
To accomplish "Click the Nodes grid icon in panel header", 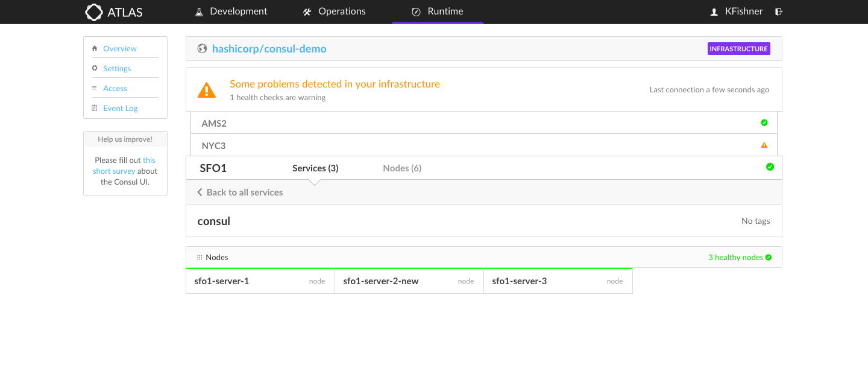I will coord(200,258).
